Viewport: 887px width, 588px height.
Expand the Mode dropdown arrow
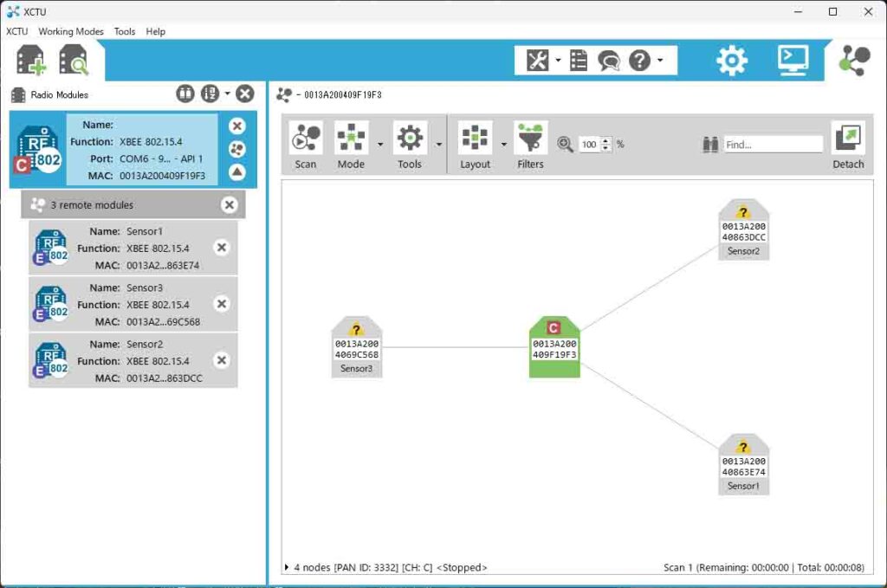[380, 144]
